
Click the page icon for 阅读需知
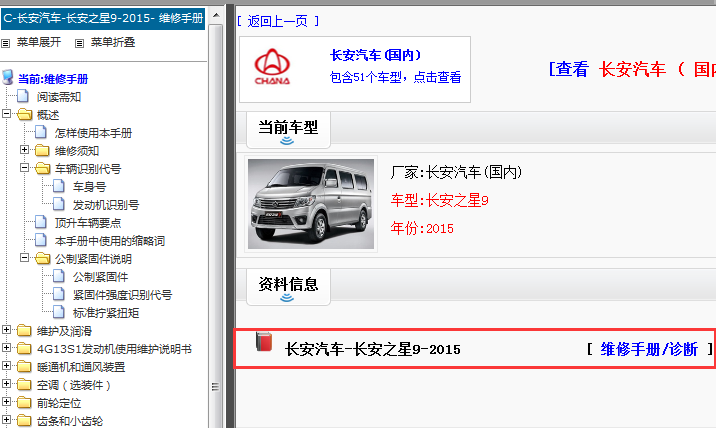click(x=23, y=96)
